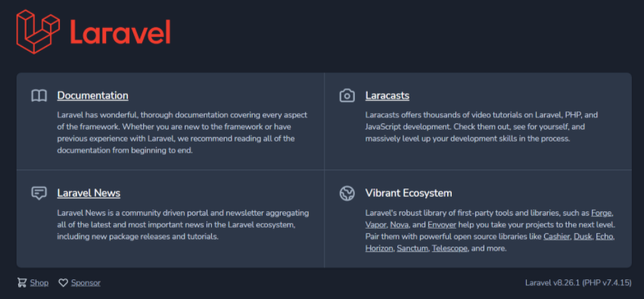The height and width of the screenshot is (299, 644).
Task: Click the globe icon beside Vibrant Ecosystem
Action: pyautogui.click(x=347, y=193)
